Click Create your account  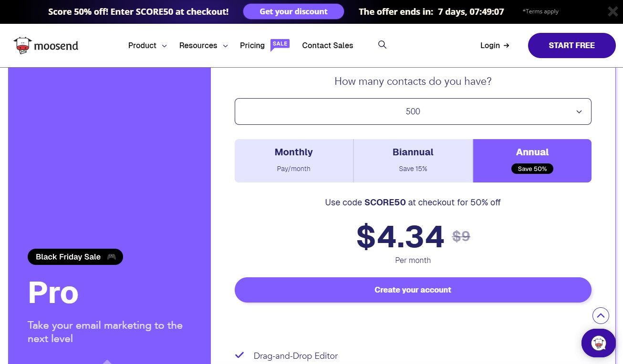(413, 290)
